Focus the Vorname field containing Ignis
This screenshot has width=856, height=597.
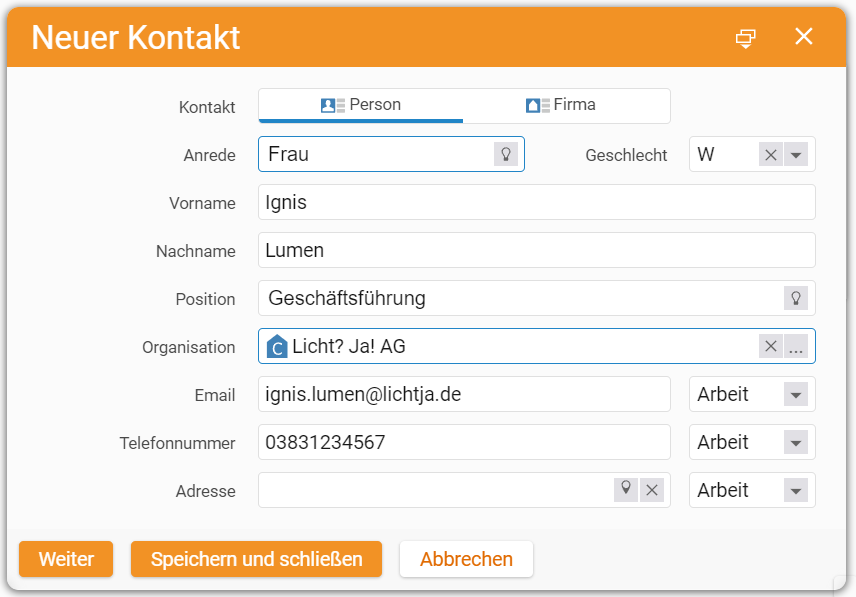pyautogui.click(x=537, y=202)
